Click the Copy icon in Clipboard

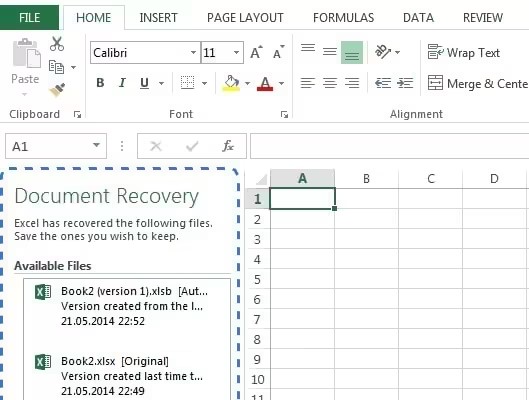pyautogui.click(x=56, y=67)
